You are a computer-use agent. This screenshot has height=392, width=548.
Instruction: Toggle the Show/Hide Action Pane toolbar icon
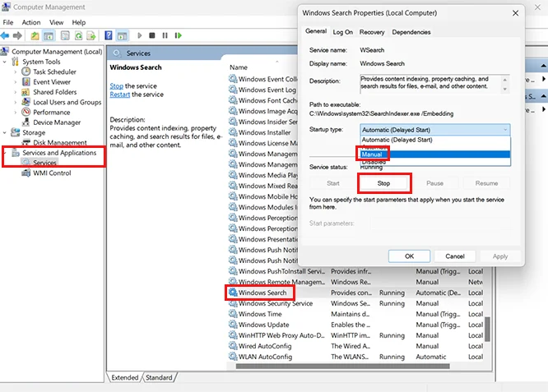(x=123, y=35)
